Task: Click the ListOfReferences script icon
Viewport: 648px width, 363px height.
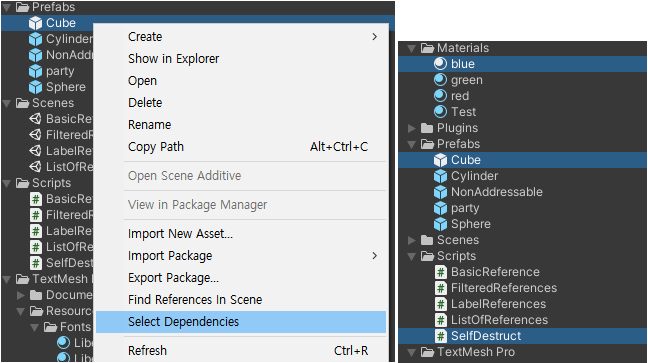Action: point(441,320)
